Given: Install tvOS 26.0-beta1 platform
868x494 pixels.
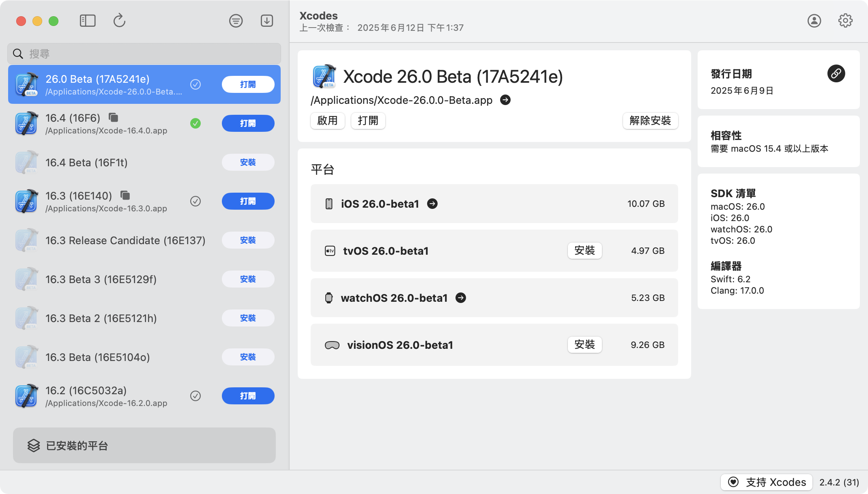Looking at the screenshot, I should pyautogui.click(x=584, y=251).
